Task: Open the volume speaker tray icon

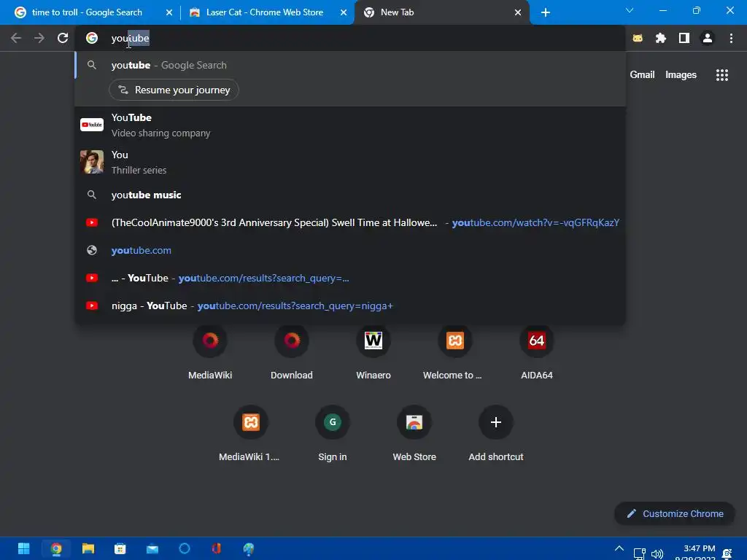Action: click(x=657, y=554)
